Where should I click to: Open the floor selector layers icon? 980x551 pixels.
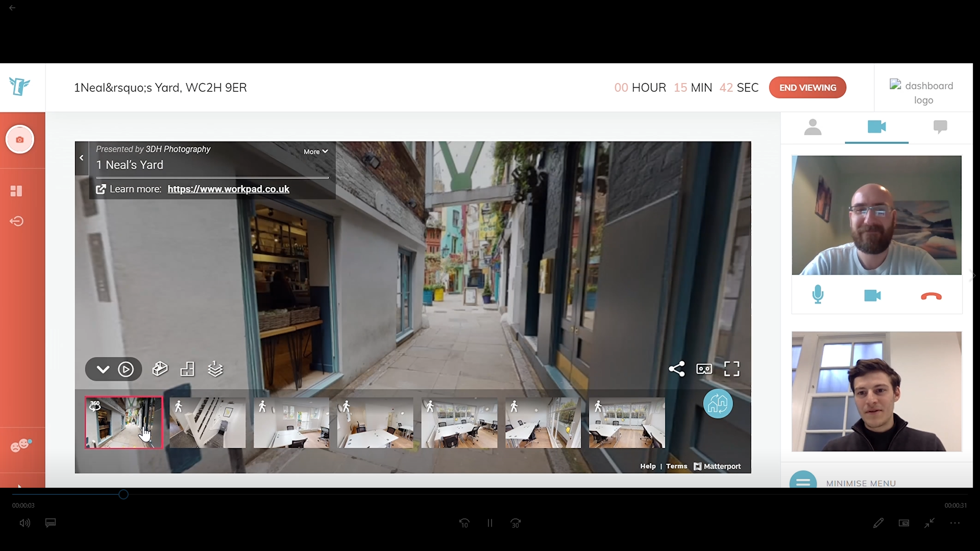click(215, 369)
